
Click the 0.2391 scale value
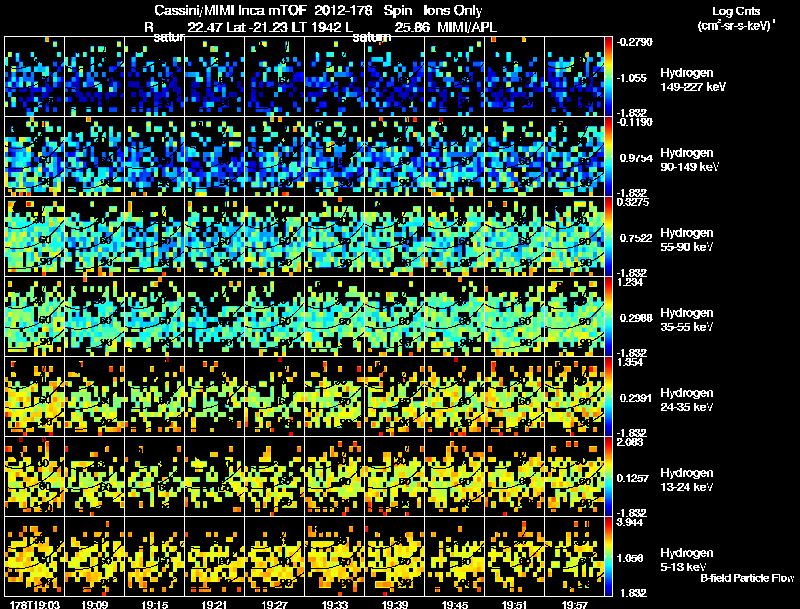636,398
